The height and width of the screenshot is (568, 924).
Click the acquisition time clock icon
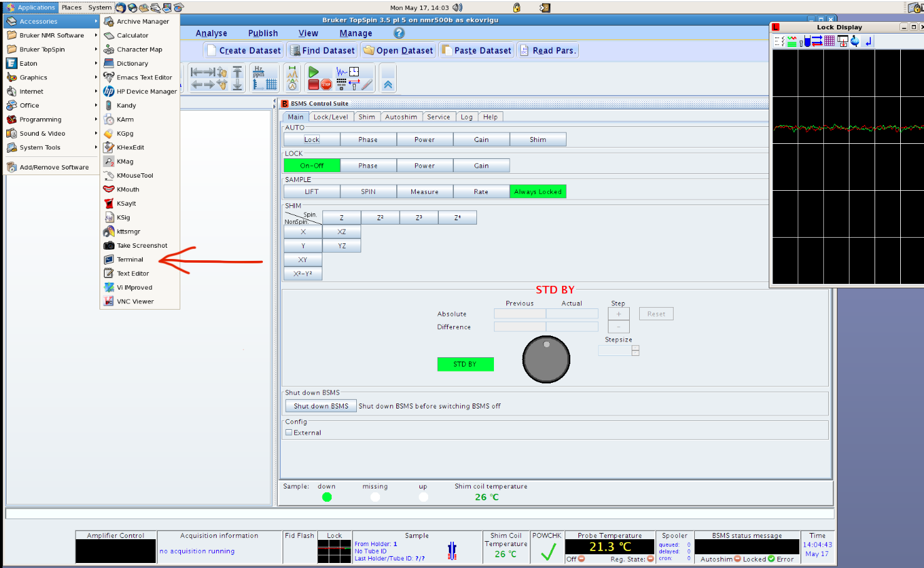[x=354, y=71]
